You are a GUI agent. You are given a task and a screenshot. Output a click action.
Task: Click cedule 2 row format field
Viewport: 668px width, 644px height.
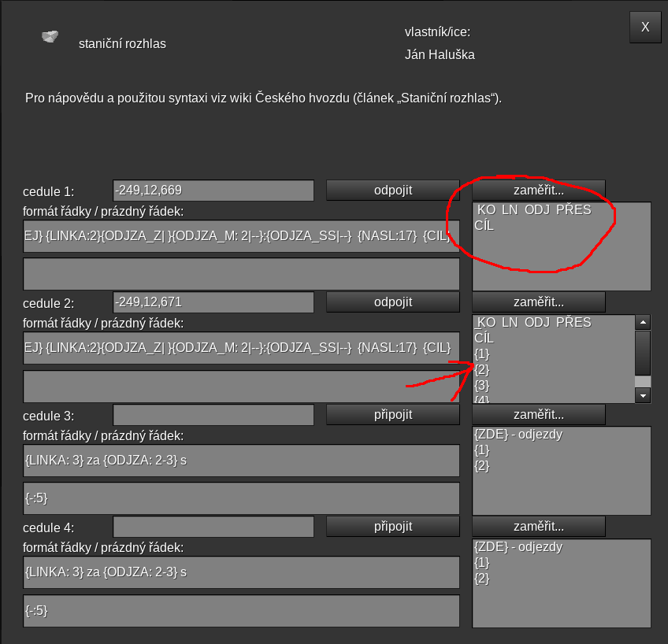pos(241,348)
